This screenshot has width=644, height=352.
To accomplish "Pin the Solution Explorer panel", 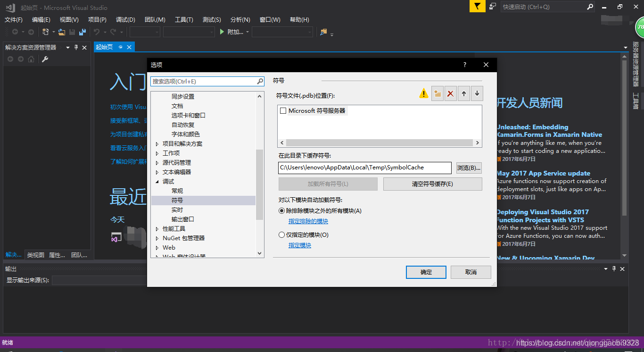I will pos(76,47).
